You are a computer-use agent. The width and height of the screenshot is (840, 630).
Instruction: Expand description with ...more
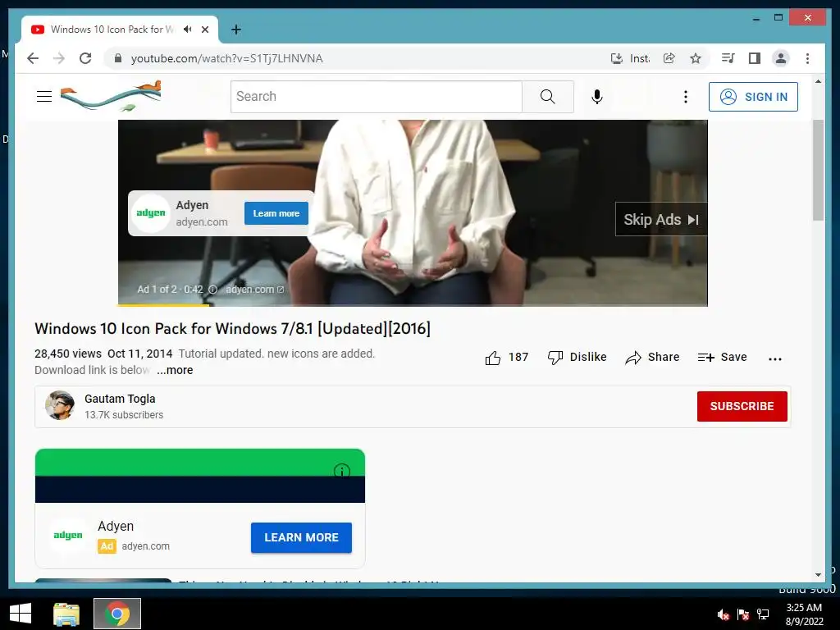pos(175,370)
